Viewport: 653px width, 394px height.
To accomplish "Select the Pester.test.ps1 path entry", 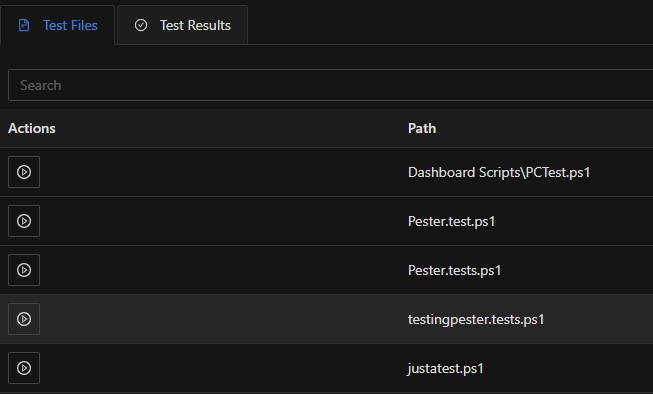I will [451, 221].
